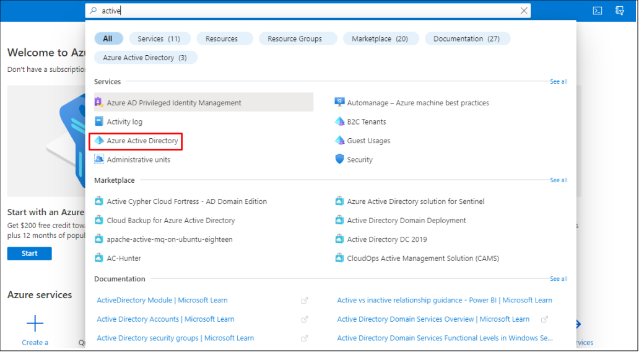
Task: Click the Administrative units icon
Action: (99, 159)
